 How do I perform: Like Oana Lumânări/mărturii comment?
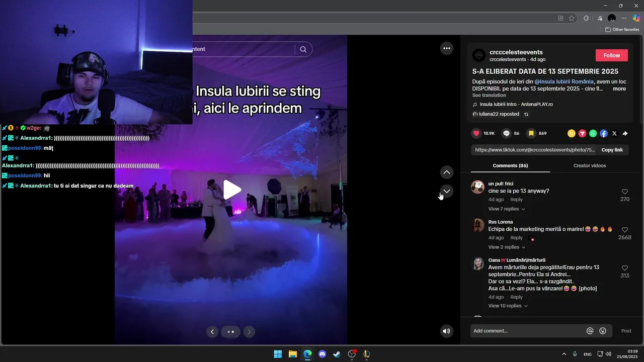coord(625,268)
